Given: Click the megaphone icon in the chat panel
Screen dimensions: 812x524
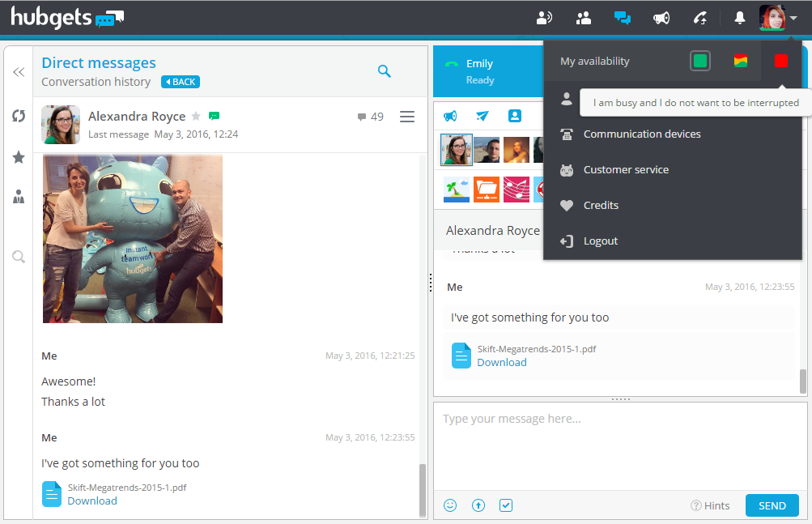Looking at the screenshot, I should click(x=450, y=116).
